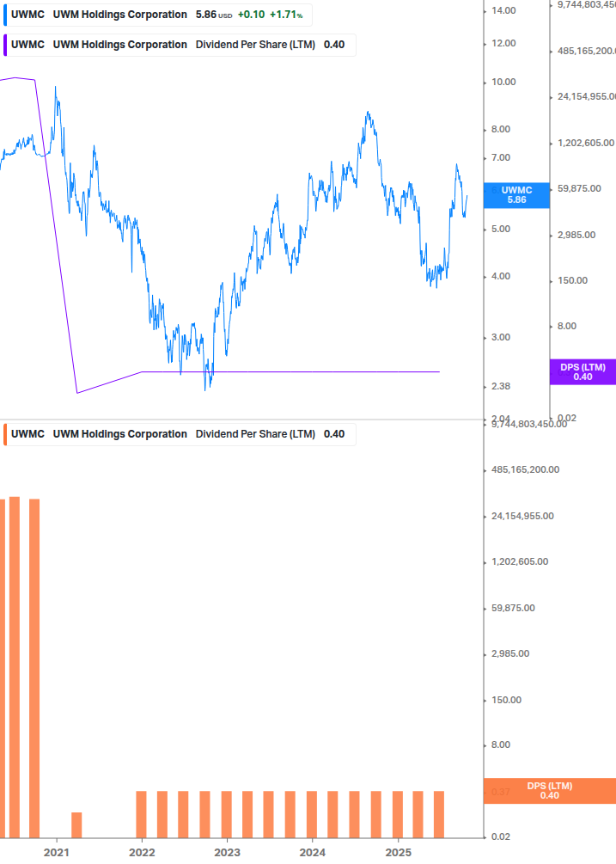Click the horizontal divider between chart panes
The width and height of the screenshot is (616, 864).
[x=258, y=420]
